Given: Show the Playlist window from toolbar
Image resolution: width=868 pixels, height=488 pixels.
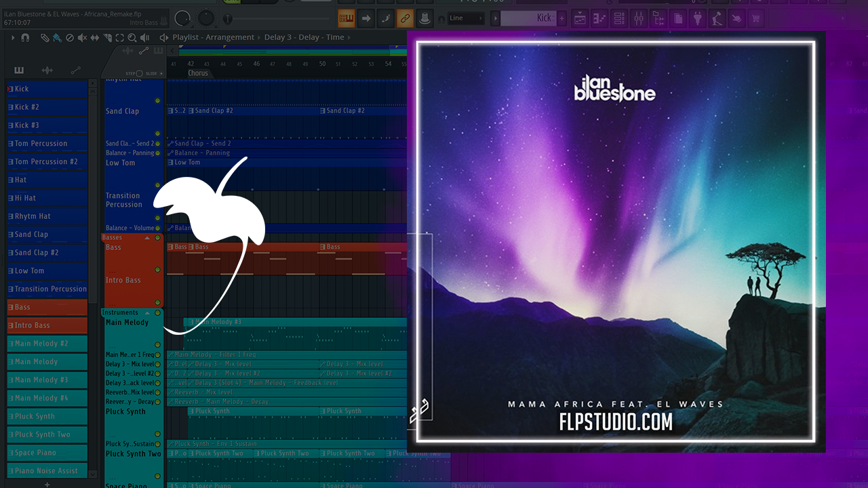Looking at the screenshot, I should tap(580, 18).
